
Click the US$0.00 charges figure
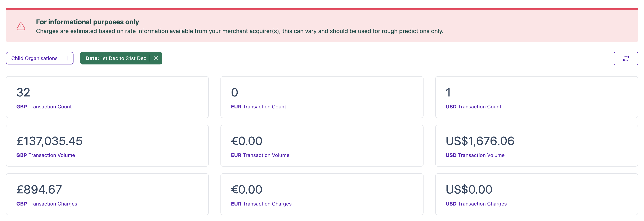pos(469,189)
